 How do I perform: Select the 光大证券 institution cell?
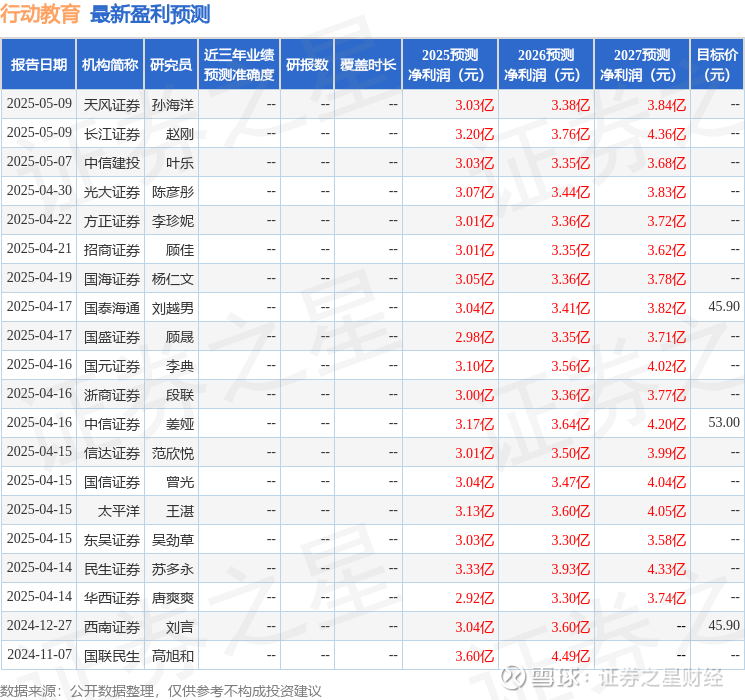112,192
